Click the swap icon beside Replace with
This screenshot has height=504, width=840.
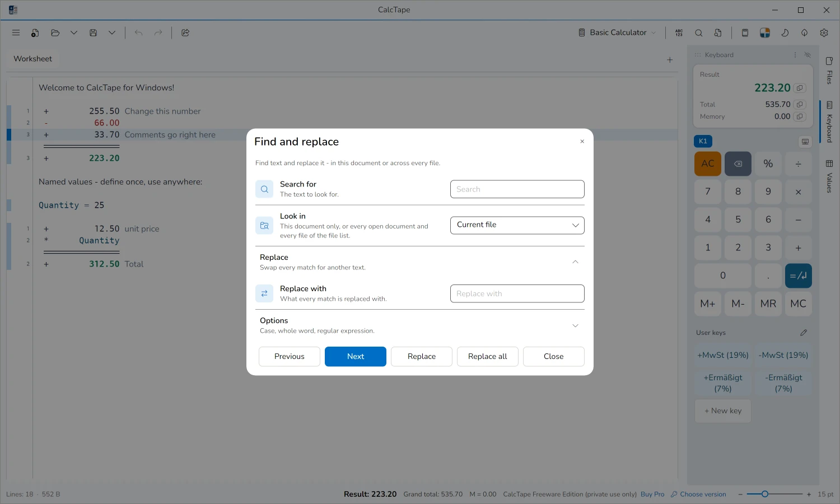pyautogui.click(x=264, y=293)
